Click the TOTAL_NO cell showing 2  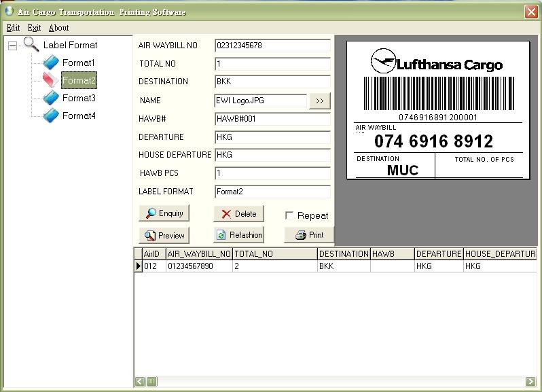pos(275,266)
